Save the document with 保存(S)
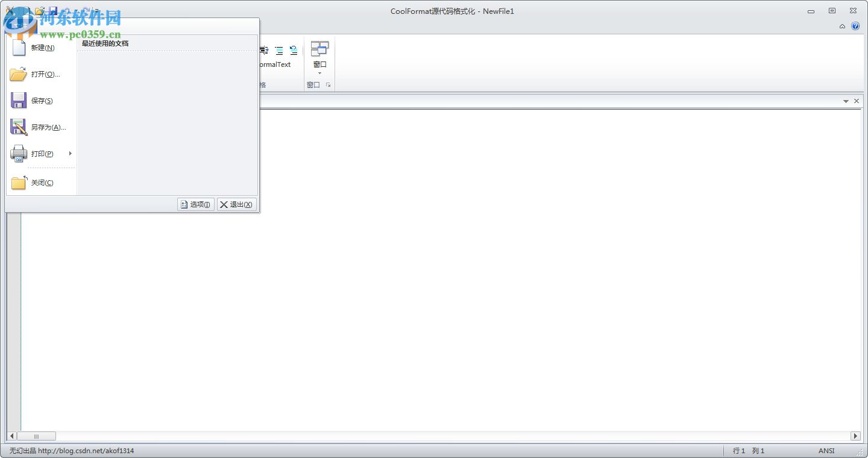This screenshot has width=868, height=458. [x=41, y=101]
